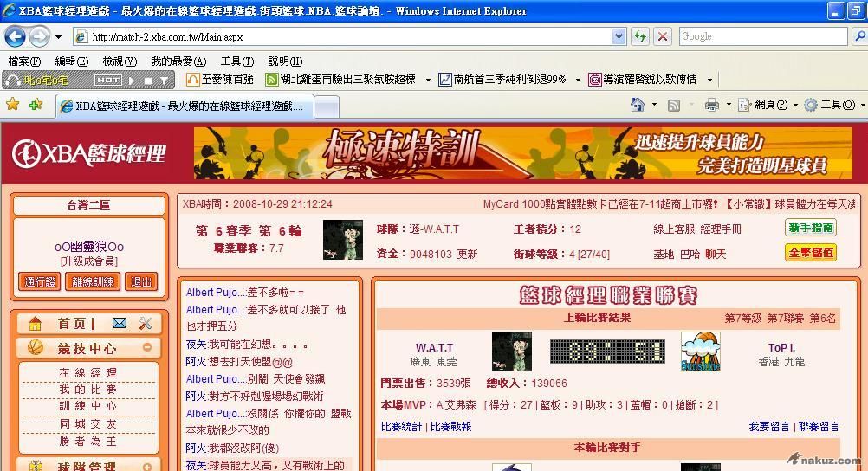Image resolution: width=868 pixels, height=471 pixels.
Task: Open Favorites Center star icon
Action: [12, 105]
